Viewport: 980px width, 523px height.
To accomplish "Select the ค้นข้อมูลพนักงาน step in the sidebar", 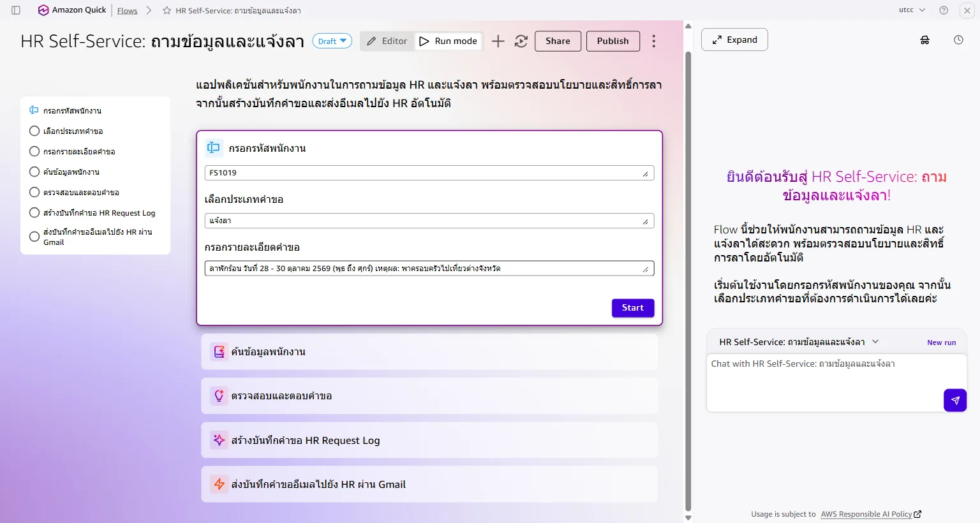I will click(64, 172).
